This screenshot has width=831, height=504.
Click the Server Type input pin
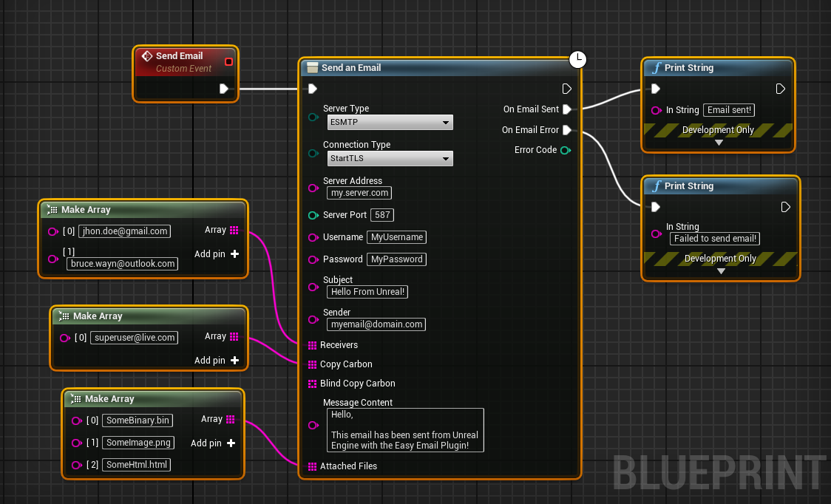(x=313, y=117)
